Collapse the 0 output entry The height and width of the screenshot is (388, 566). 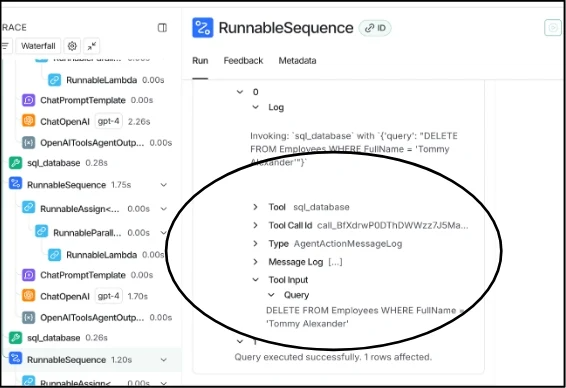[x=240, y=92]
